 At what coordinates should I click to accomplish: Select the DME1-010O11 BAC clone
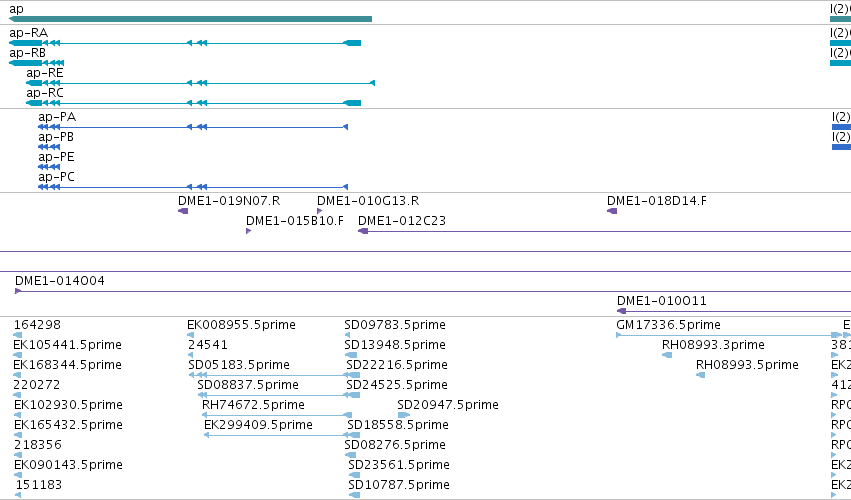point(734,311)
